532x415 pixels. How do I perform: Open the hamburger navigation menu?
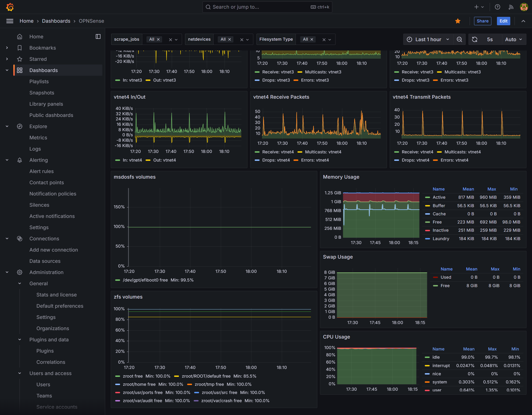pyautogui.click(x=10, y=21)
